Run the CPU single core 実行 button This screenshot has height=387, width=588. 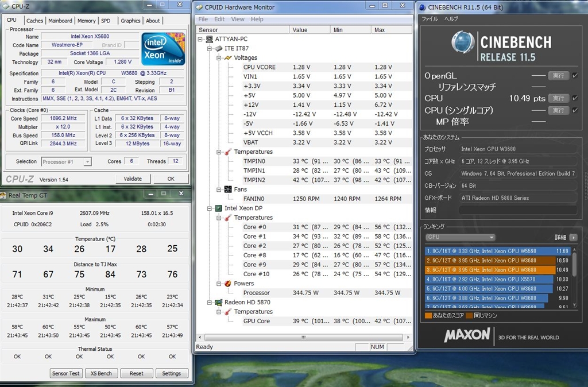tap(558, 110)
